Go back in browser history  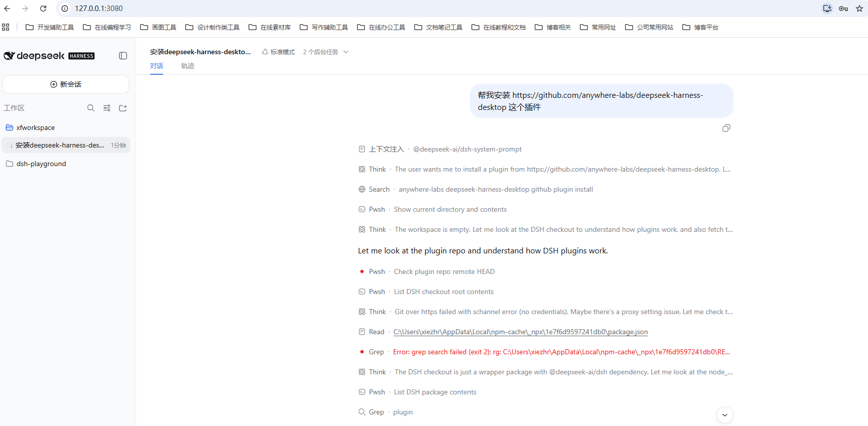click(7, 9)
